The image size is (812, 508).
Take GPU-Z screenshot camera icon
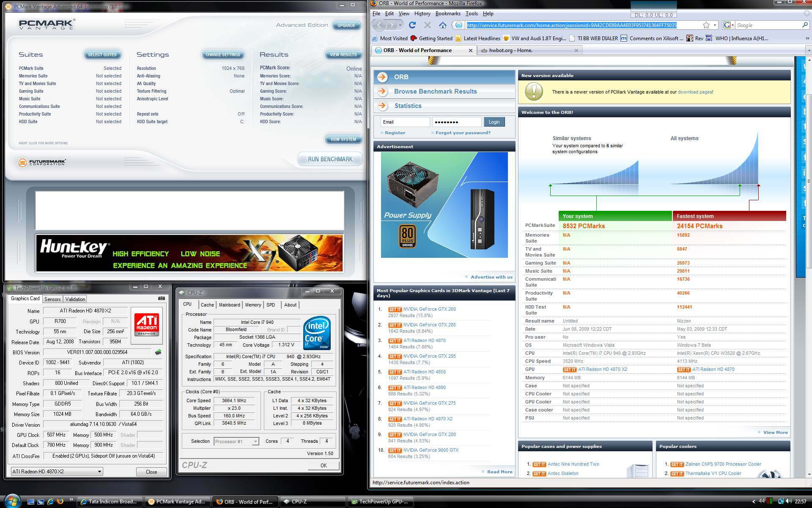[161, 298]
